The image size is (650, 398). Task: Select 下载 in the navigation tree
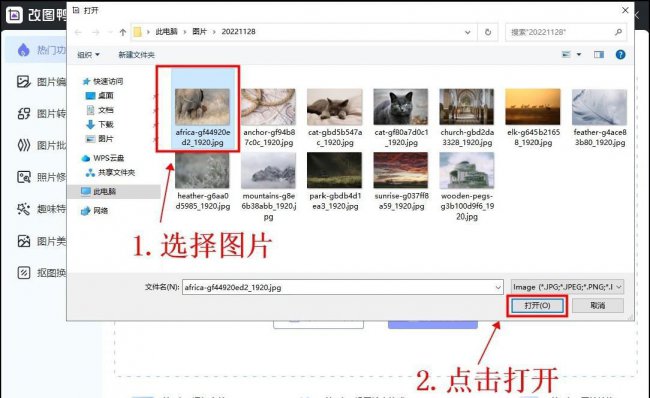tap(106, 124)
